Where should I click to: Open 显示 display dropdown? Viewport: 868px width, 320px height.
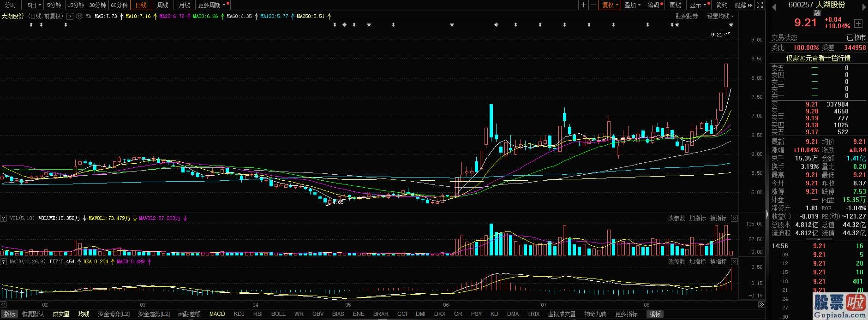coord(698,5)
